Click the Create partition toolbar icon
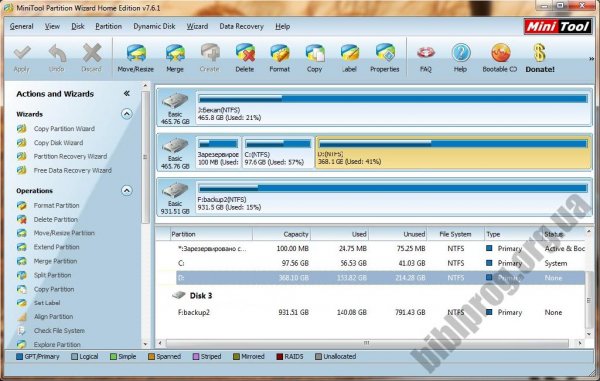This screenshot has width=600, height=381. pos(210,53)
